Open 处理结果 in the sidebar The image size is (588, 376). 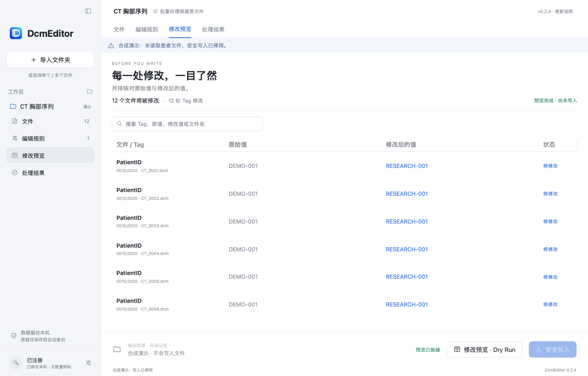[x=51, y=173]
